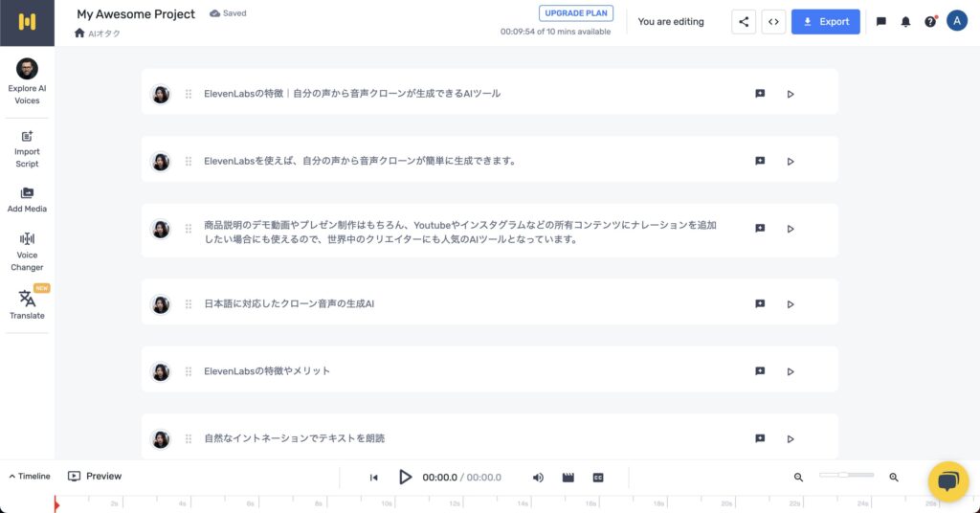This screenshot has width=980, height=513.
Task: Skip to start of timeline
Action: [374, 478]
